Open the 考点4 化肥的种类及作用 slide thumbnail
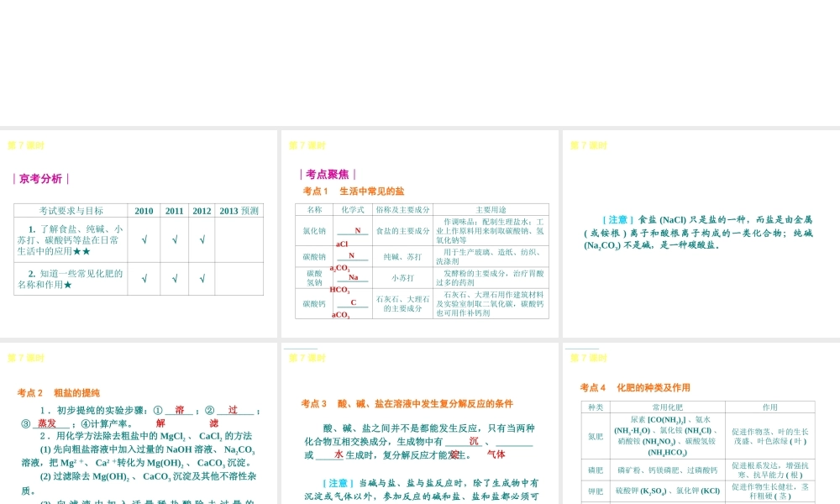Screen dimensions: 840x504 pos(701,423)
